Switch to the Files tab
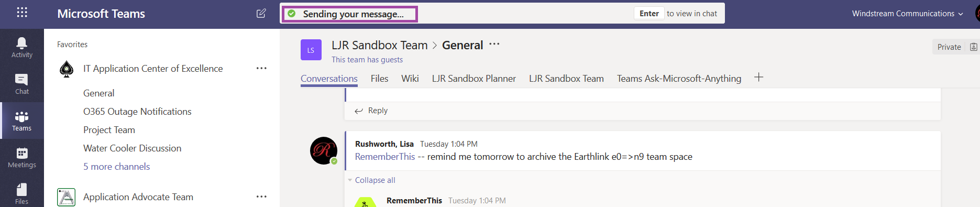This screenshot has width=980, height=207. 379,79
